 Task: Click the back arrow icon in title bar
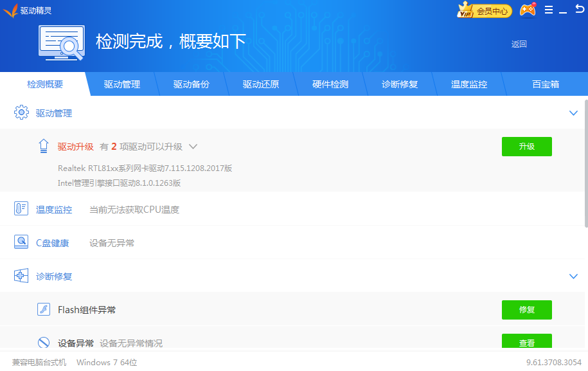pos(580,9)
